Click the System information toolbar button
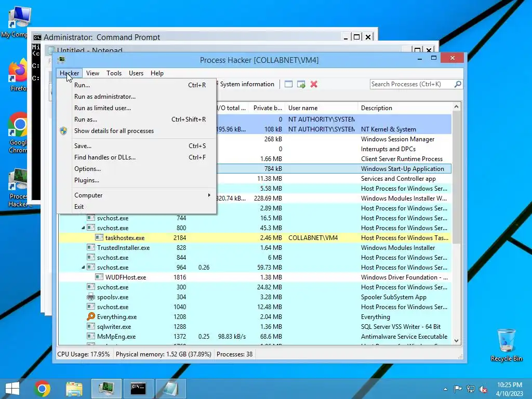This screenshot has width=532, height=399. pos(247,84)
